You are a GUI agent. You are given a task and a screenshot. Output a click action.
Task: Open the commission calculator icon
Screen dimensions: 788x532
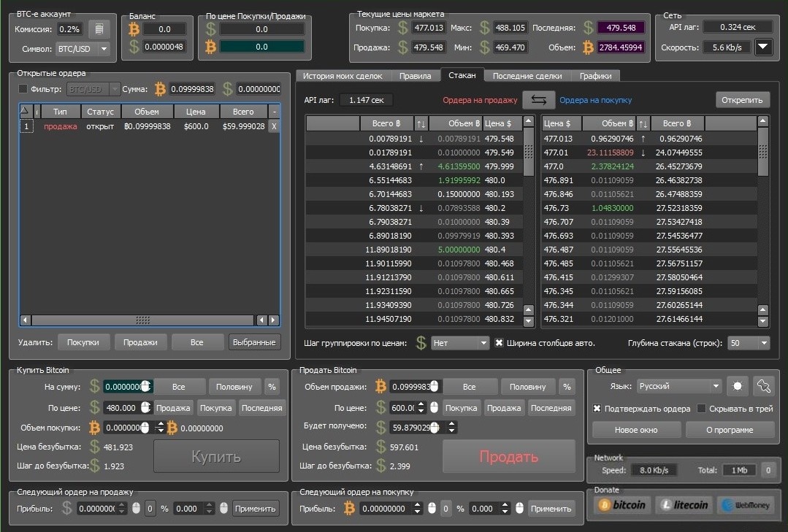[x=99, y=29]
